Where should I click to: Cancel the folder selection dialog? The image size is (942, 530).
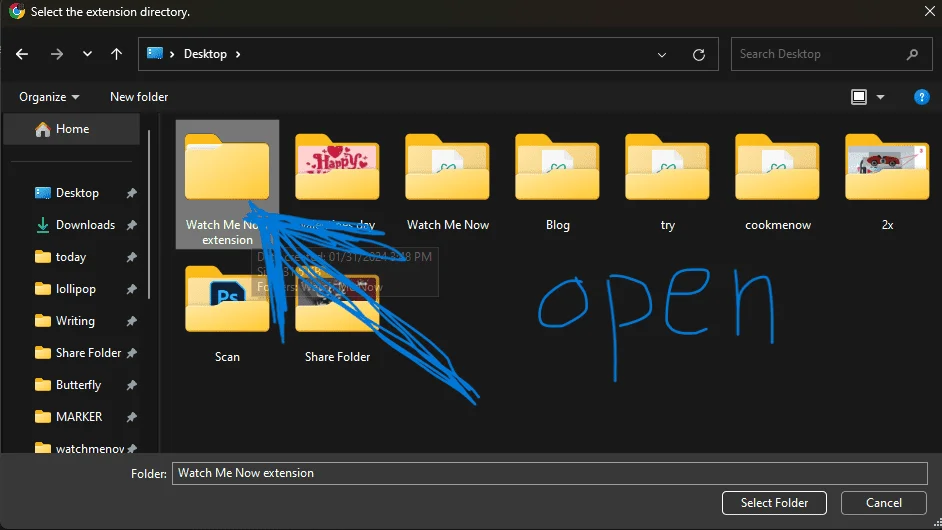coord(884,503)
